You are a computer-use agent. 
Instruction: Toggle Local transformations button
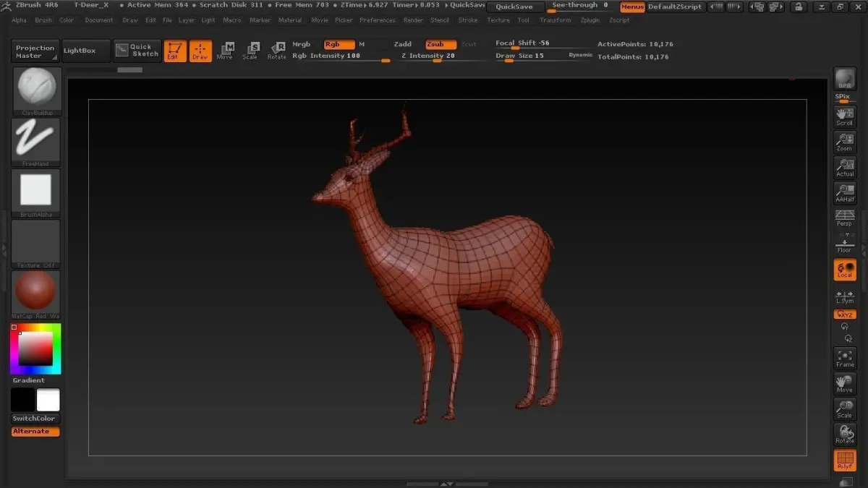[845, 270]
